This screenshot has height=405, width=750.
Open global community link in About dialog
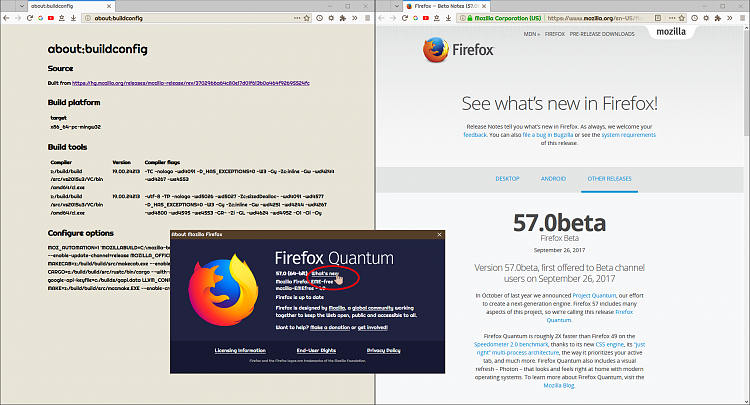click(x=373, y=308)
